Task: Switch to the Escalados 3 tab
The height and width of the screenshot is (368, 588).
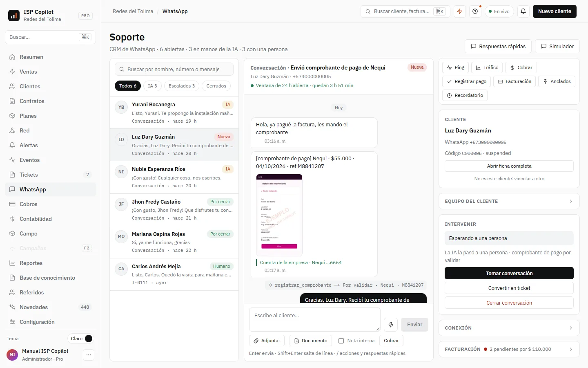Action: [182, 86]
